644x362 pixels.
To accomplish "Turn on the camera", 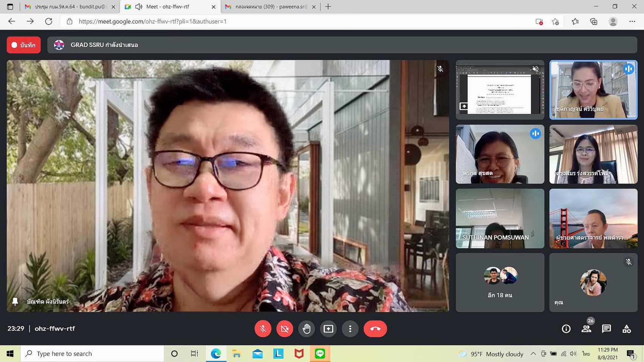I will click(x=285, y=329).
